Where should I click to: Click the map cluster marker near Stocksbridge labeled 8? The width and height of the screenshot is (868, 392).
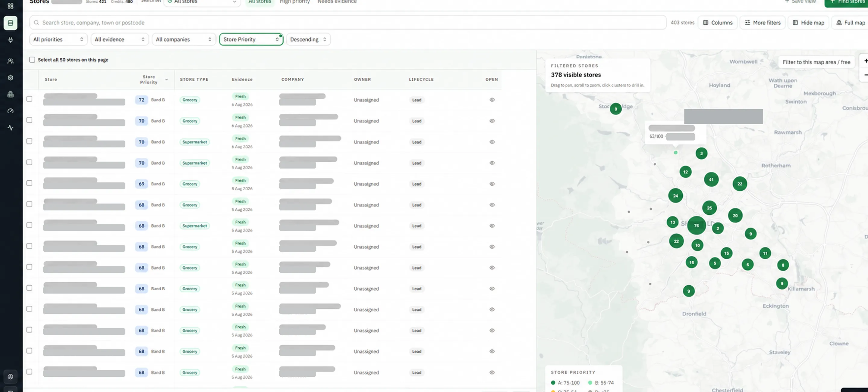click(616, 109)
